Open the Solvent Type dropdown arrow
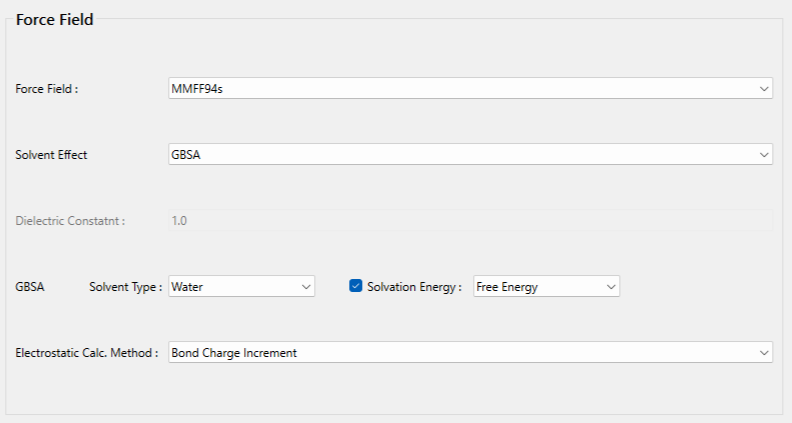792x423 pixels. pos(306,287)
